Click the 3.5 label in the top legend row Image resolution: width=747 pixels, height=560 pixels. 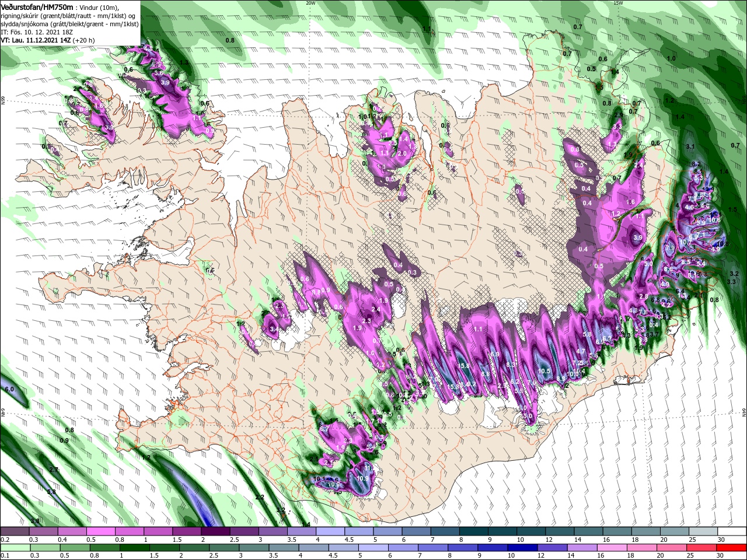[x=291, y=540]
